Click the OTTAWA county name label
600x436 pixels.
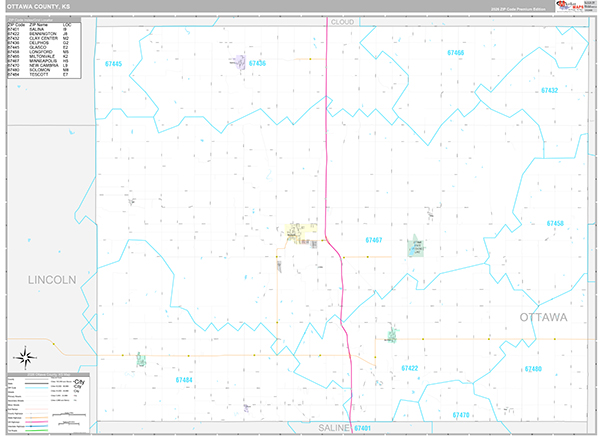tap(543, 317)
